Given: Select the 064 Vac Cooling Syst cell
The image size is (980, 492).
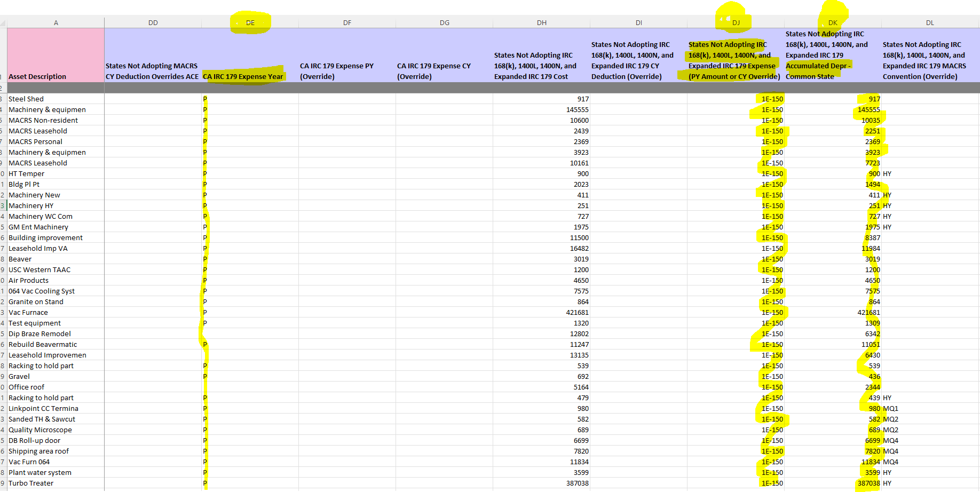Looking at the screenshot, I should coord(56,291).
